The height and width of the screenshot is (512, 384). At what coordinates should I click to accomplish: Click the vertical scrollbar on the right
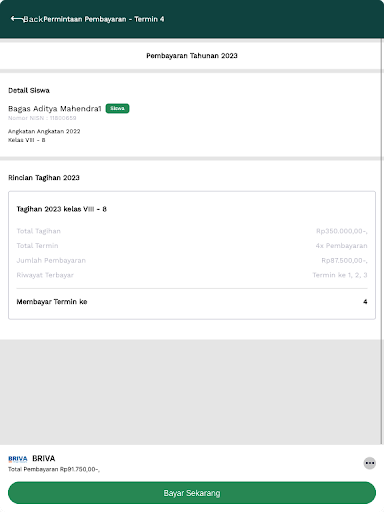[x=382, y=242]
